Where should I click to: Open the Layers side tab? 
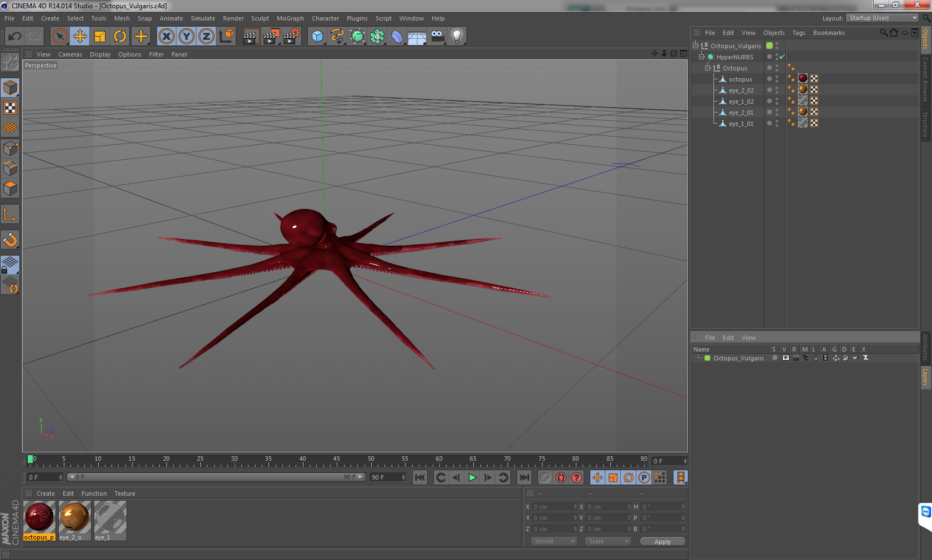926,377
